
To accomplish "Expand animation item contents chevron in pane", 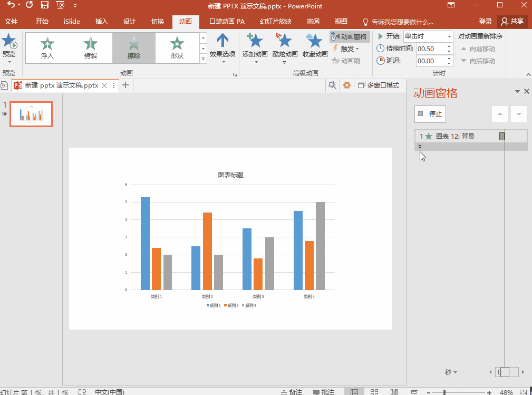I will tap(420, 147).
